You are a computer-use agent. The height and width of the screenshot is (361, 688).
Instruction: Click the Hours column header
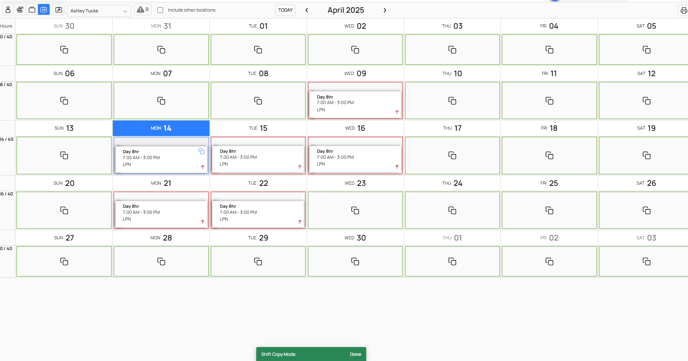(x=6, y=26)
